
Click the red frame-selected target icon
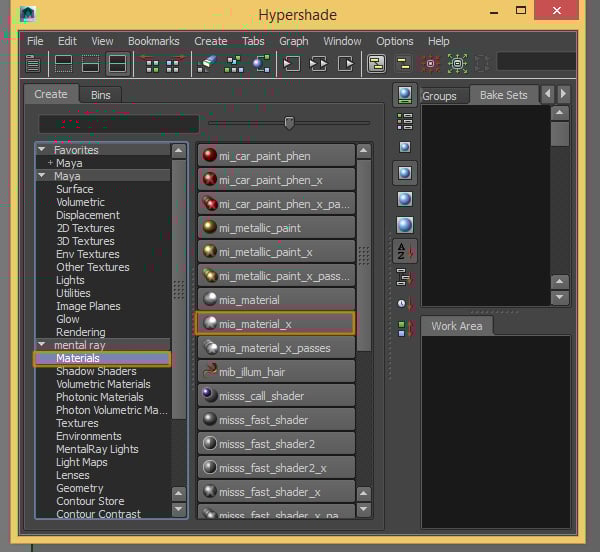pos(430,64)
